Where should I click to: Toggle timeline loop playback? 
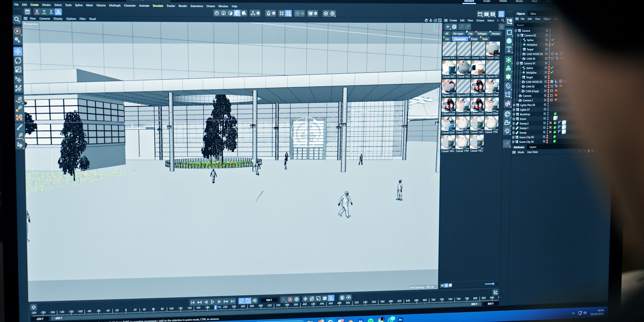pyautogui.click(x=241, y=301)
